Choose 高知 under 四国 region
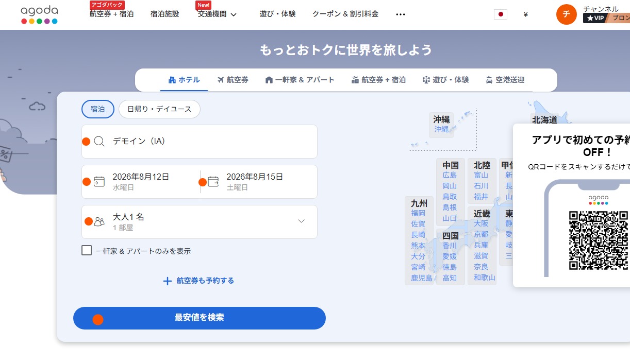Image resolution: width=630 pixels, height=364 pixels. coord(450,278)
